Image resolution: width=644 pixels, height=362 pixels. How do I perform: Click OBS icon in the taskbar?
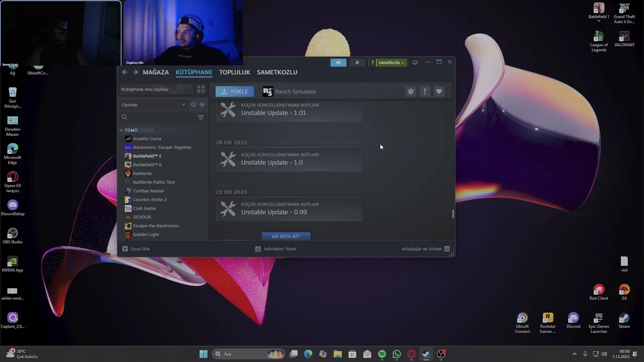[441, 354]
